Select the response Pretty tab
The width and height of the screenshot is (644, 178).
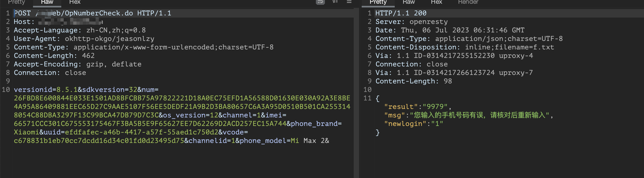[x=378, y=2]
